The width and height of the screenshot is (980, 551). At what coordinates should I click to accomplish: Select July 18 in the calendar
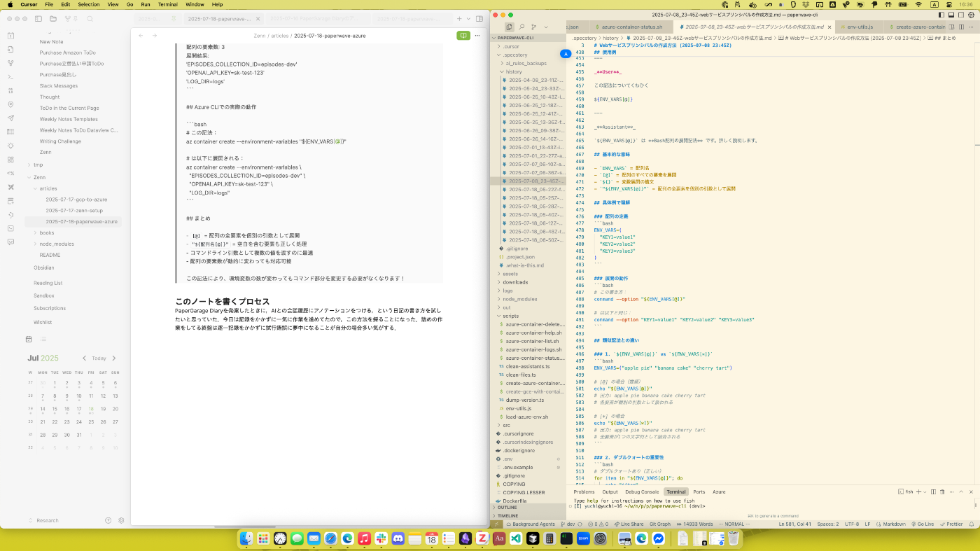point(91,410)
